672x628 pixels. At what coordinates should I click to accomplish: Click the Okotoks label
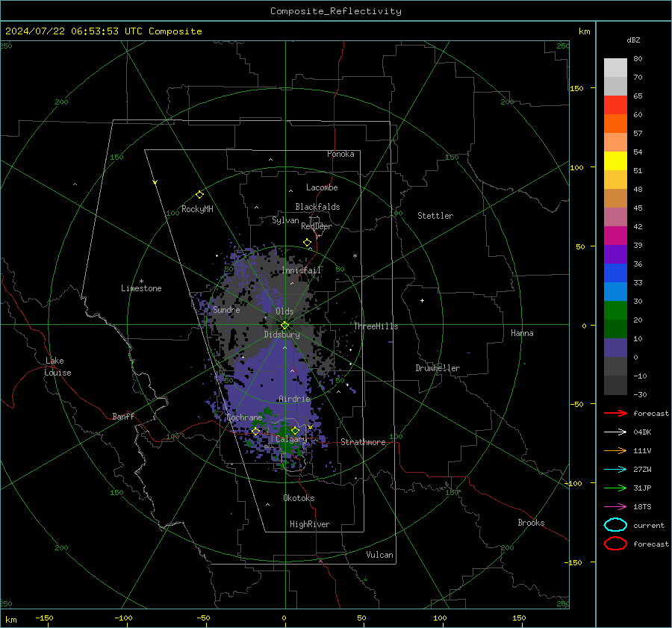click(x=299, y=498)
